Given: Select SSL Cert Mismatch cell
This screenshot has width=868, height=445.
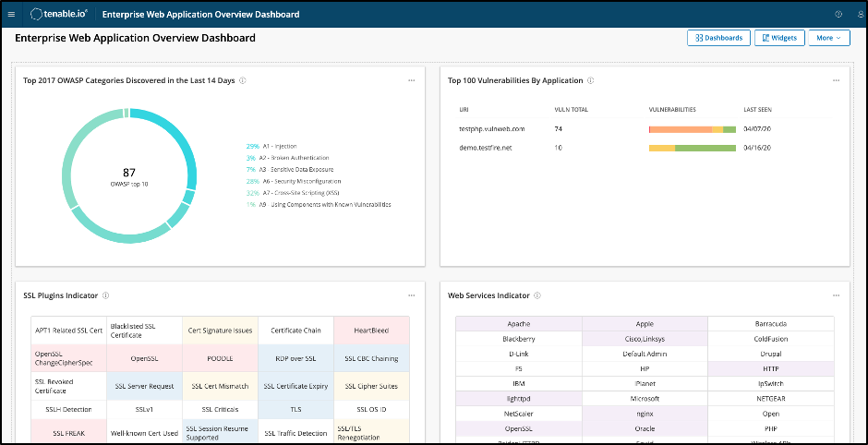Looking at the screenshot, I should [x=221, y=386].
